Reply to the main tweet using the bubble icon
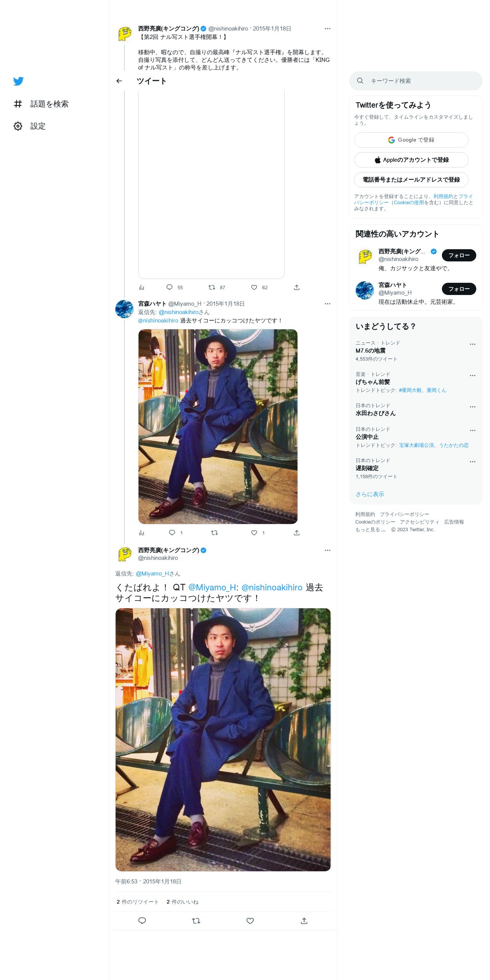The image size is (490, 980). coord(142,921)
